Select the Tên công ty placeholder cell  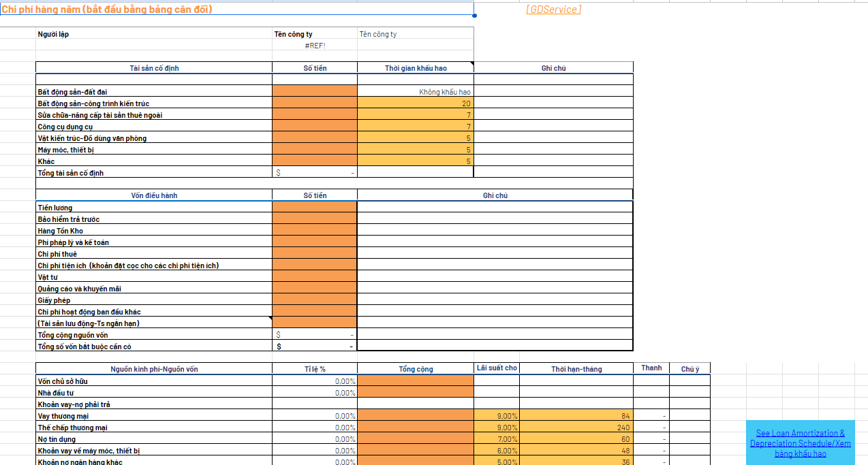click(x=415, y=34)
